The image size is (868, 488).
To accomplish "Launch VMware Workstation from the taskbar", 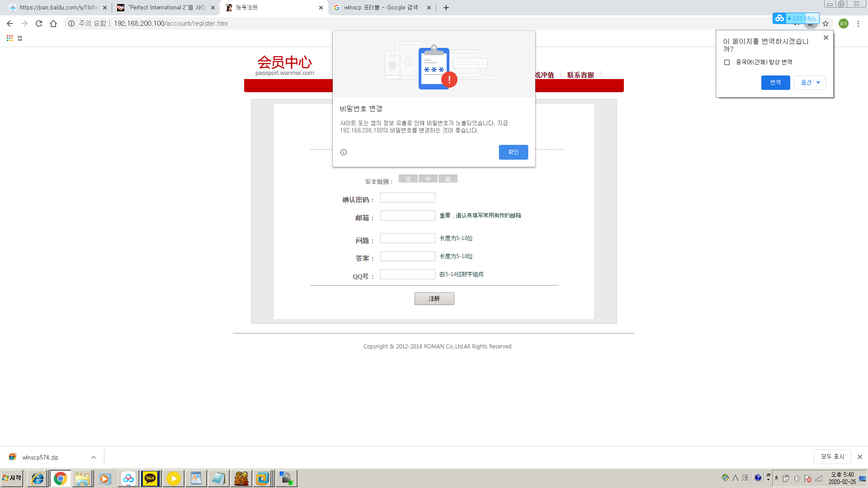I will pos(263,478).
